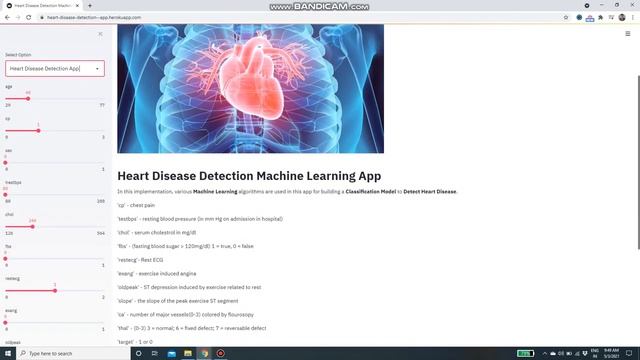Open the Chrome three-dot menu
Viewport: 640px width, 360px height.
[633, 18]
